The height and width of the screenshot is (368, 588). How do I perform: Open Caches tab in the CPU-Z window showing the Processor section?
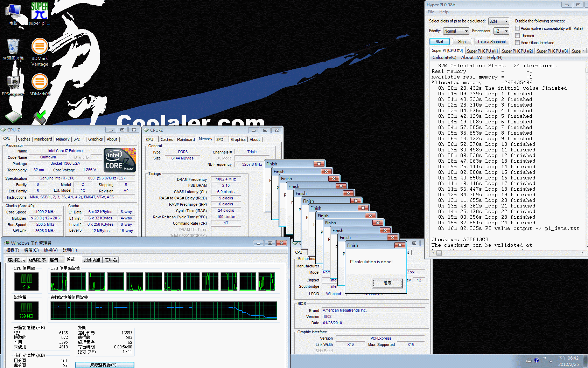[24, 139]
